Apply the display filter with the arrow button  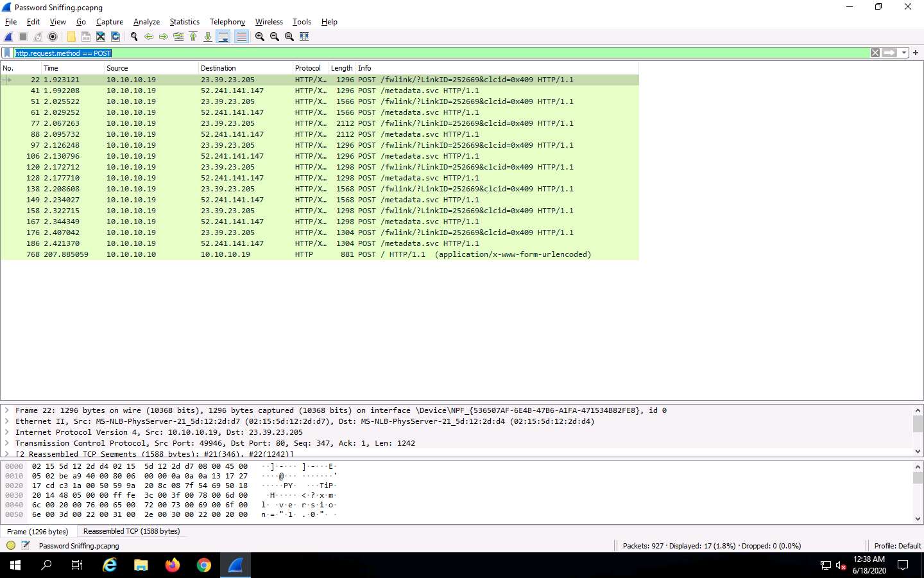889,53
